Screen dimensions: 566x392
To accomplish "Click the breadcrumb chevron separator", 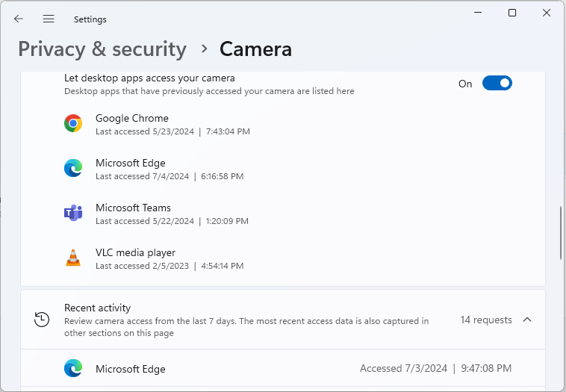I will [205, 49].
